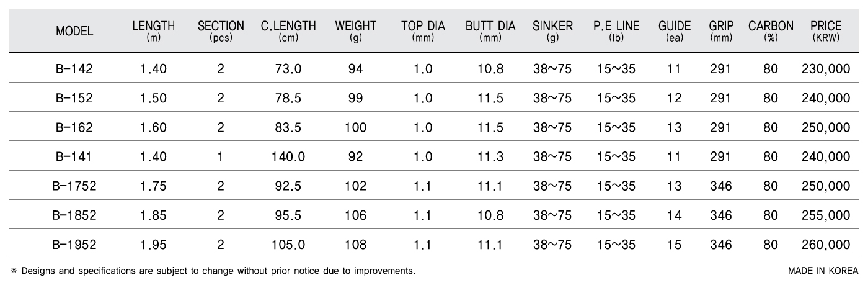Select the B-1852 model cell
This screenshot has height=298, width=868.
[x=74, y=215]
